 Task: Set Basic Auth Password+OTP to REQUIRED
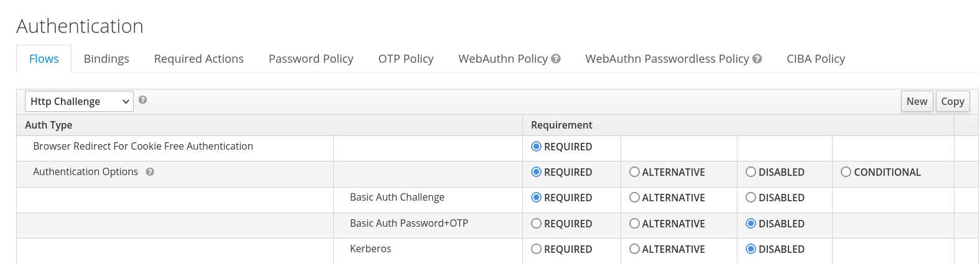coord(536,224)
